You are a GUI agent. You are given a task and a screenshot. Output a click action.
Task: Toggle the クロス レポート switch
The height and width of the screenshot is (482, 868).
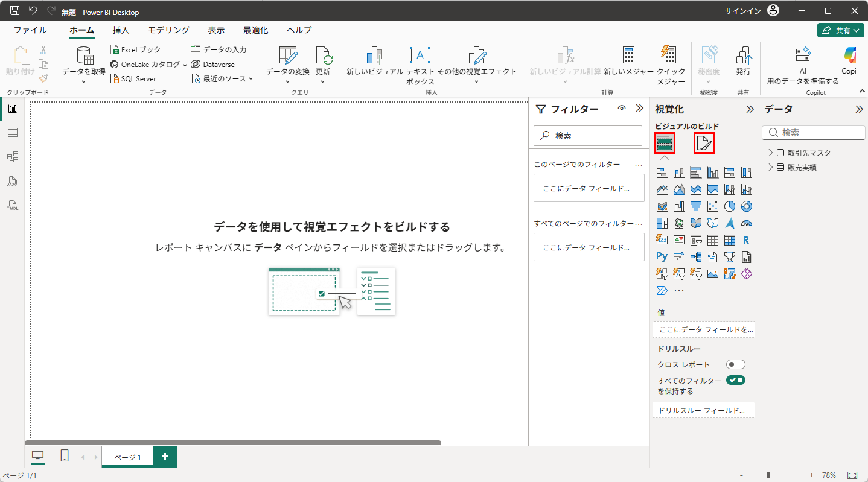click(x=736, y=364)
